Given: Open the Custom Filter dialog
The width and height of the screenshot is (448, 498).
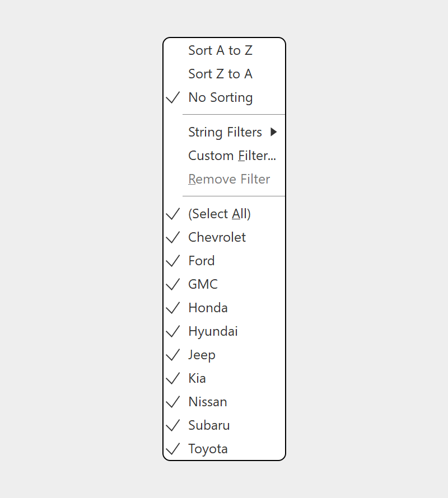Looking at the screenshot, I should [224, 156].
